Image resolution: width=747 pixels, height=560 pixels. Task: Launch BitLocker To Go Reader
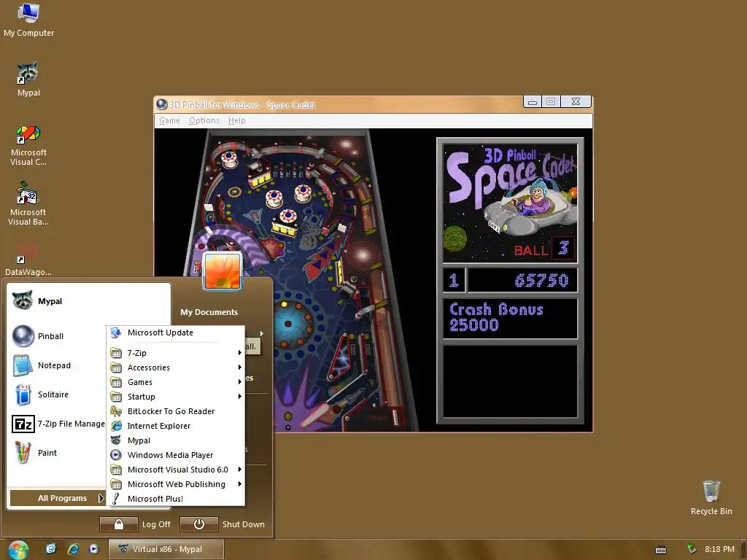(x=176, y=411)
